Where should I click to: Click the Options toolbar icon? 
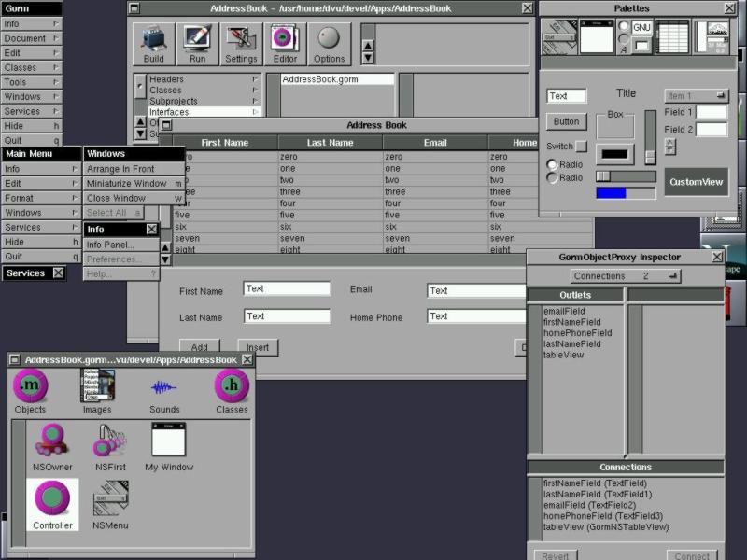329,44
